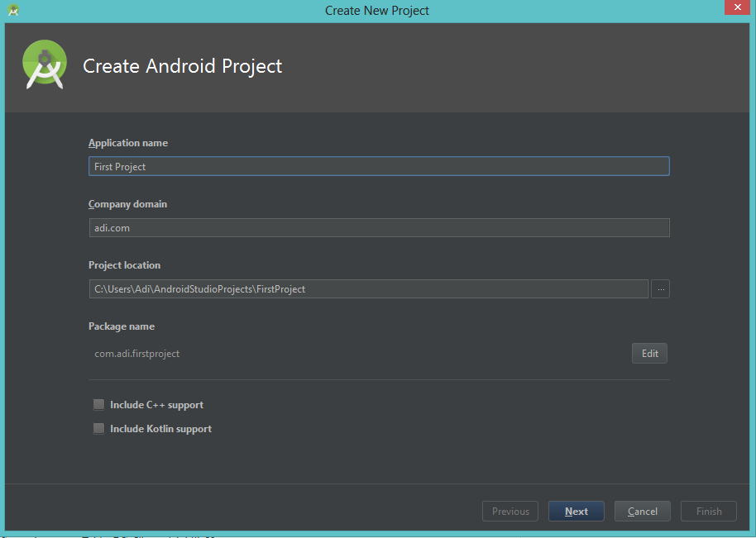This screenshot has height=538, width=756.
Task: Open the project location browser via "..." button
Action: click(x=659, y=288)
